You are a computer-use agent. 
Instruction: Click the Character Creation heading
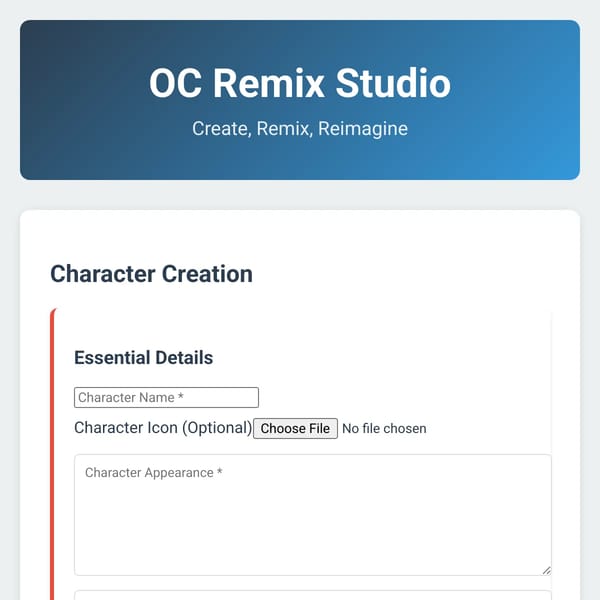152,274
